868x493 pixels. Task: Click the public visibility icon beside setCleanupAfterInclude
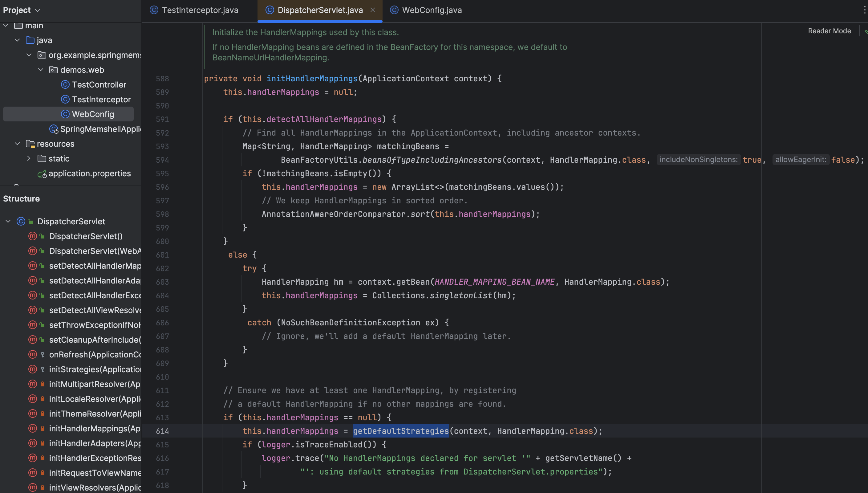tap(42, 340)
